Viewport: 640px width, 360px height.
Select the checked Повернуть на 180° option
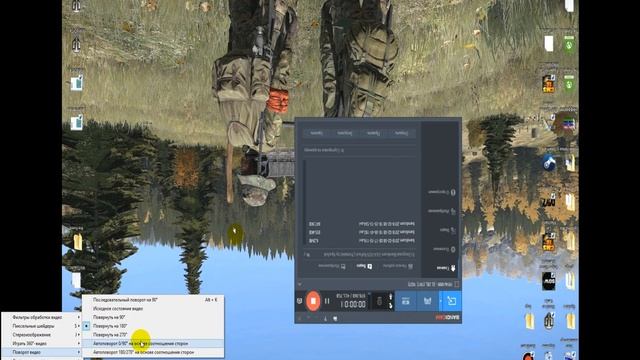tap(153, 326)
